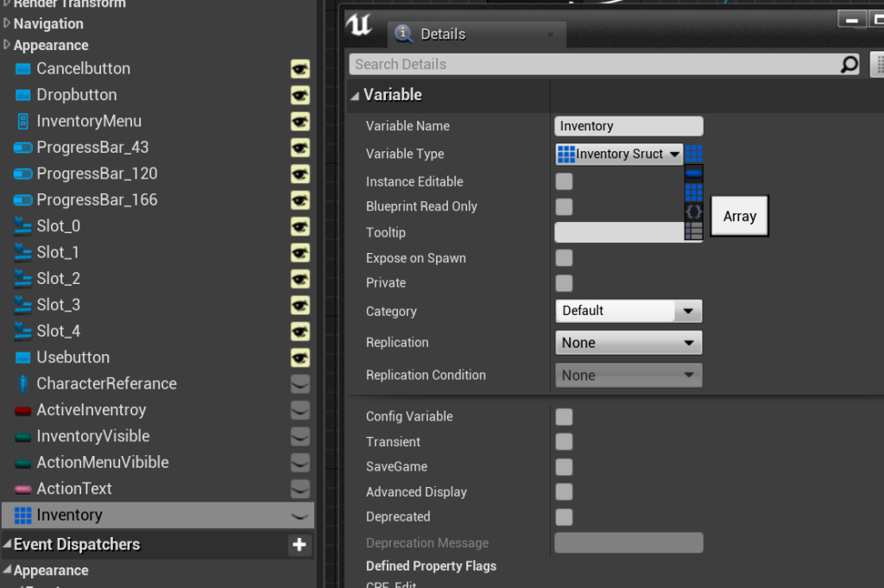Toggle the Transient checkbox
The height and width of the screenshot is (588, 884).
[564, 442]
